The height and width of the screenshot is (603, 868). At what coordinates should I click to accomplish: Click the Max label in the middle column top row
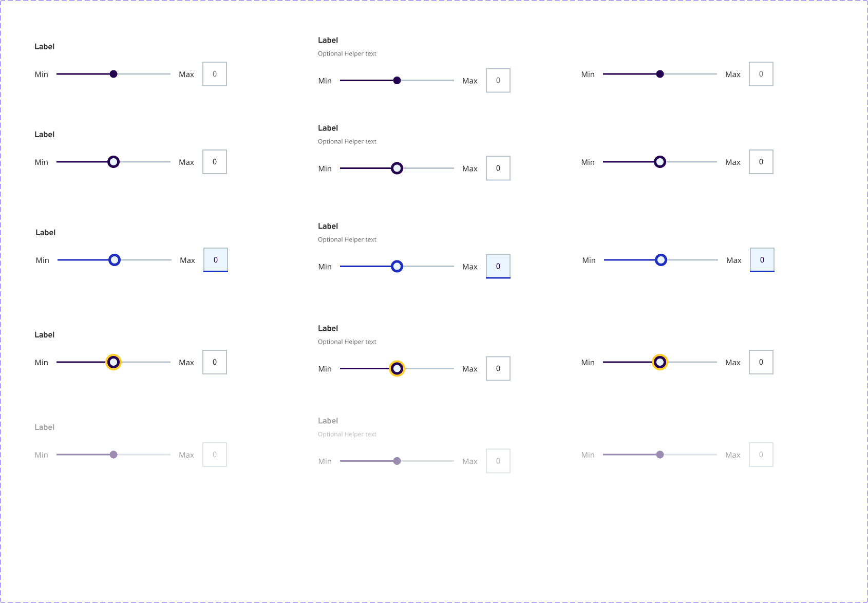[x=469, y=80]
